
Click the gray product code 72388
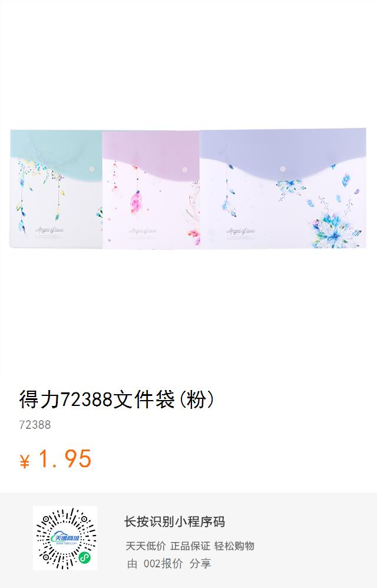(x=35, y=425)
